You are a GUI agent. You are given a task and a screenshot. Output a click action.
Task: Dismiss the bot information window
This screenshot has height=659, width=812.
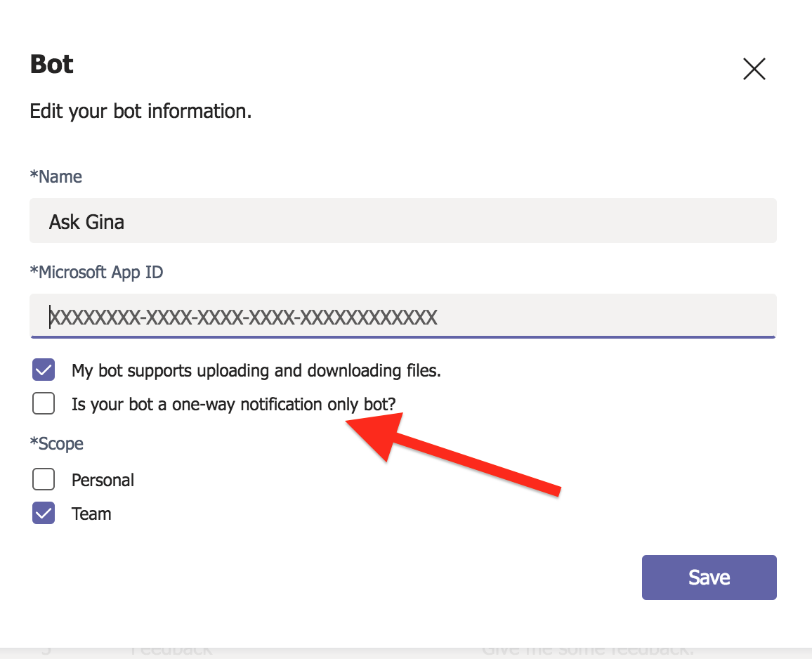tap(754, 69)
